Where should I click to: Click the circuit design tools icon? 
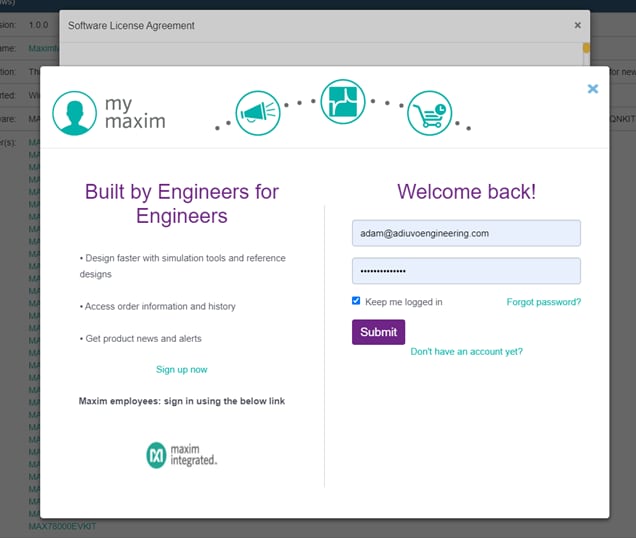point(343,102)
